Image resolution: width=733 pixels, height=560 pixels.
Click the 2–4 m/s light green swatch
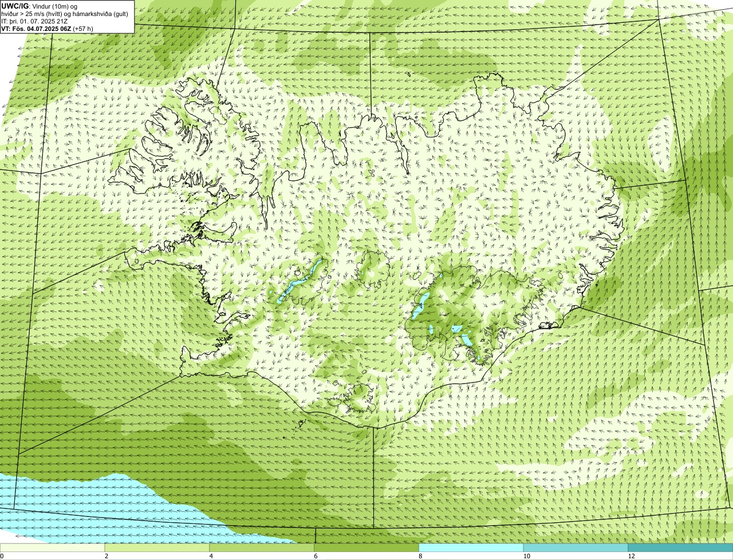click(157, 548)
